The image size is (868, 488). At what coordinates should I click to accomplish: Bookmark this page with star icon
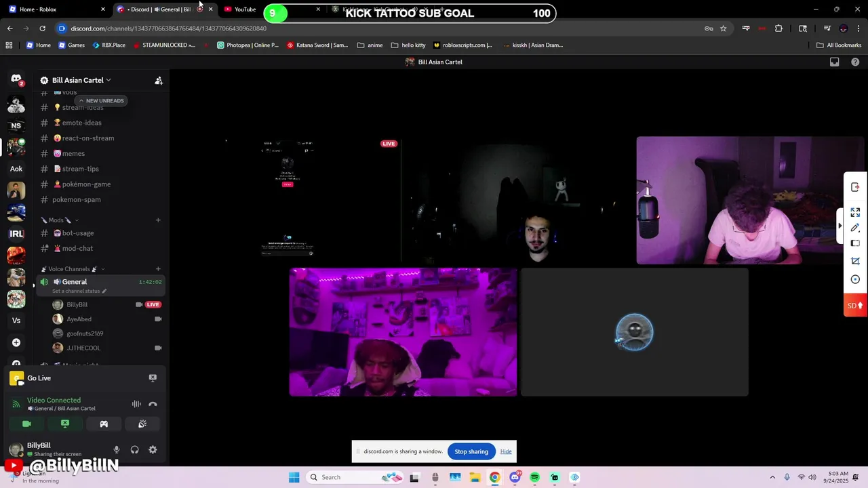(x=724, y=28)
